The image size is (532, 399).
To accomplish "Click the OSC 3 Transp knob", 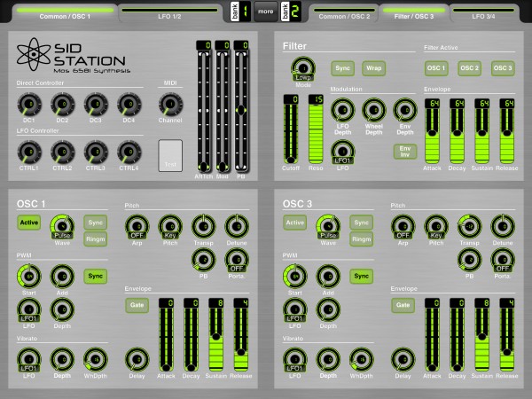I will 470,226.
